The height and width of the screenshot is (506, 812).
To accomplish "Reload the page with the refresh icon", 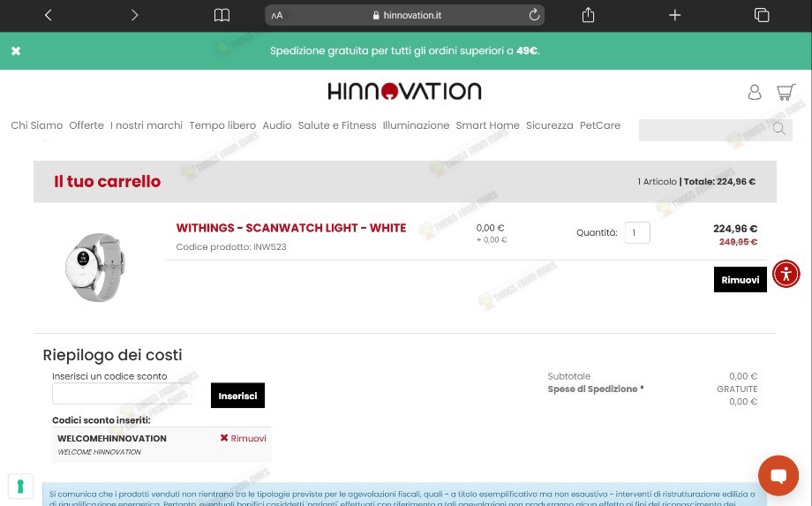I will [534, 15].
